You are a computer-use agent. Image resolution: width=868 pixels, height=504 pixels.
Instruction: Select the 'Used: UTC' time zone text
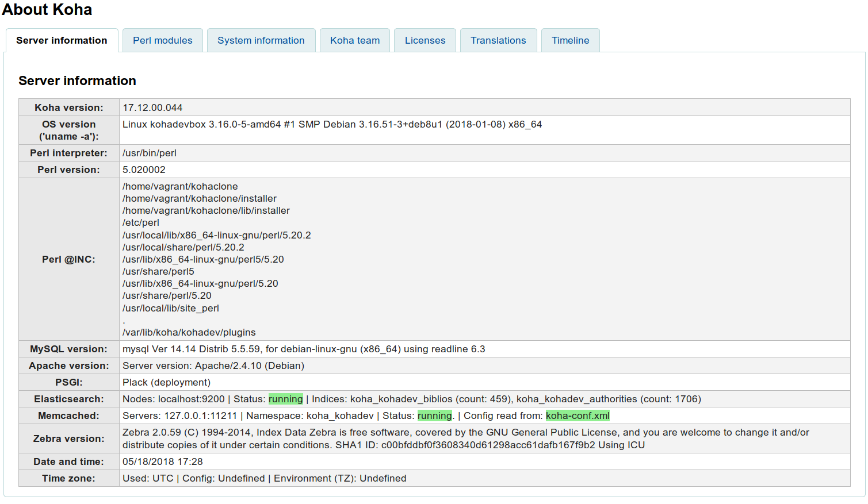click(x=148, y=478)
